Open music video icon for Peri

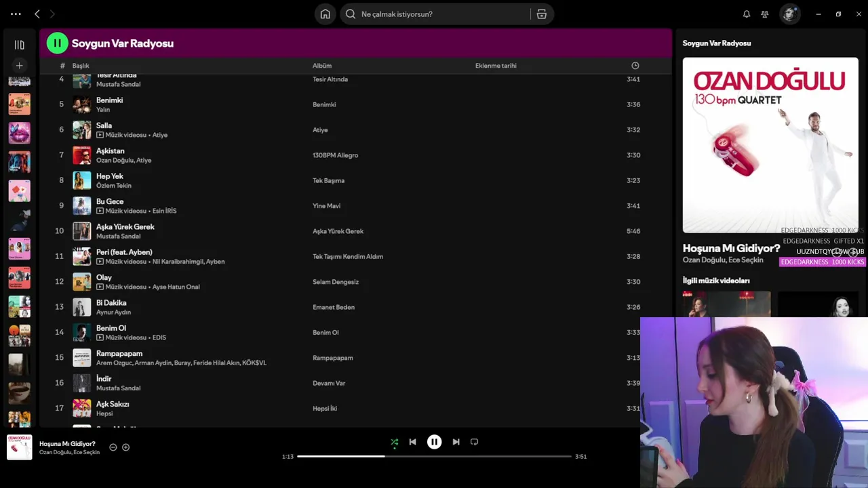tap(100, 262)
